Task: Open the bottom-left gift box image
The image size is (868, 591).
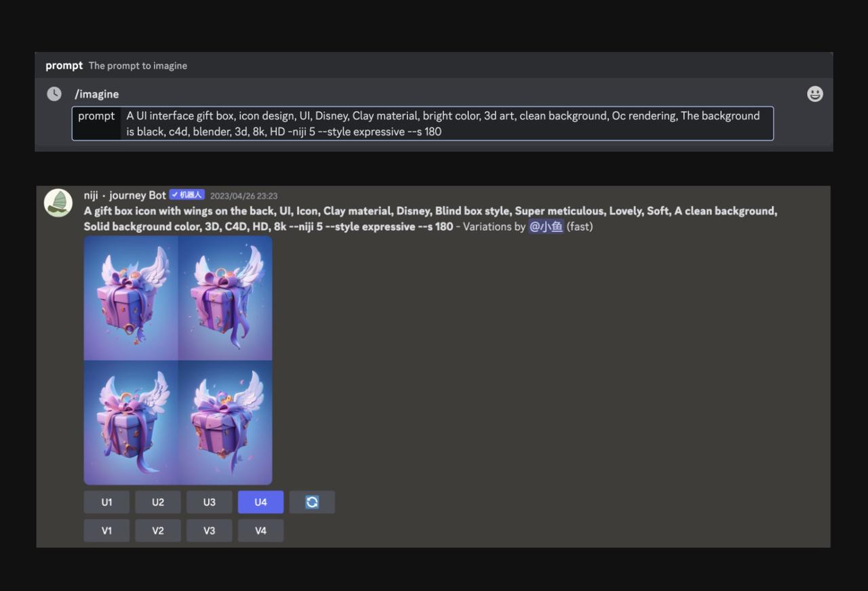Action: pos(131,422)
